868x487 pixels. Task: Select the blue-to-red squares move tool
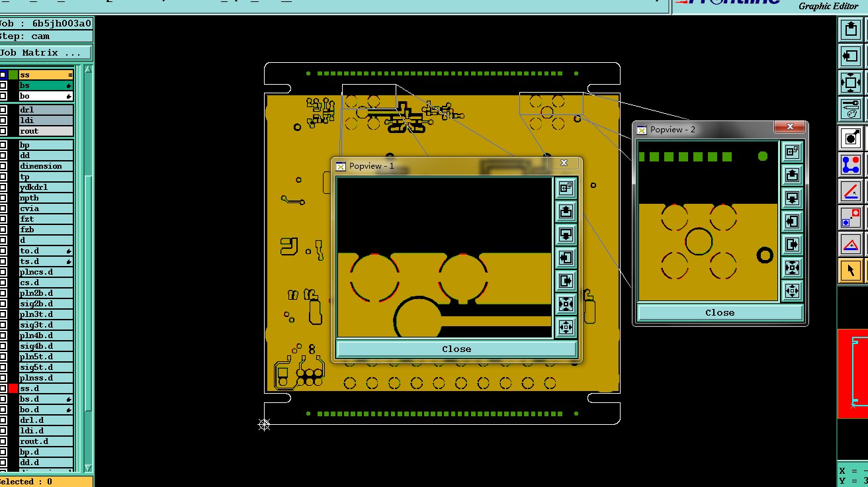click(851, 217)
